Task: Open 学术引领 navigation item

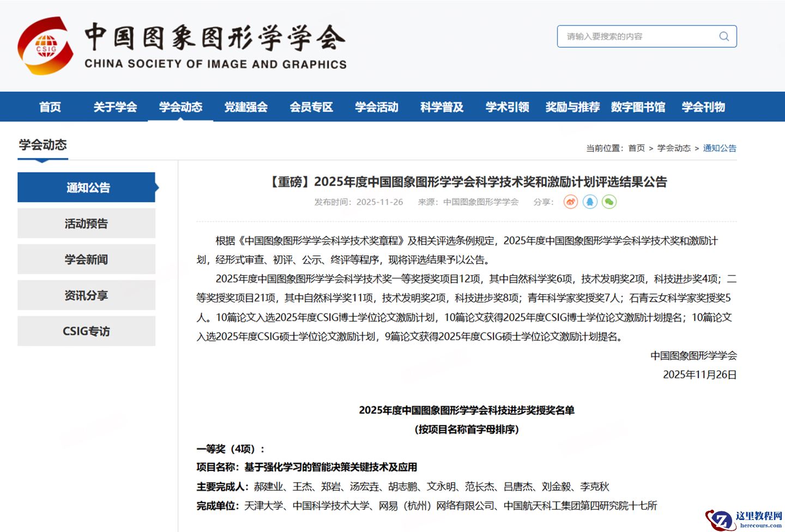Action: pos(508,107)
